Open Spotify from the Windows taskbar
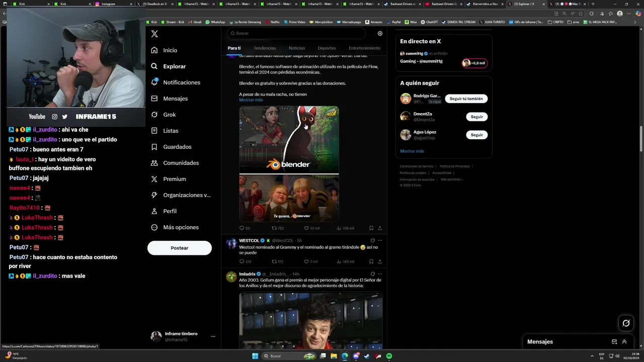This screenshot has height=362, width=644. click(389, 356)
